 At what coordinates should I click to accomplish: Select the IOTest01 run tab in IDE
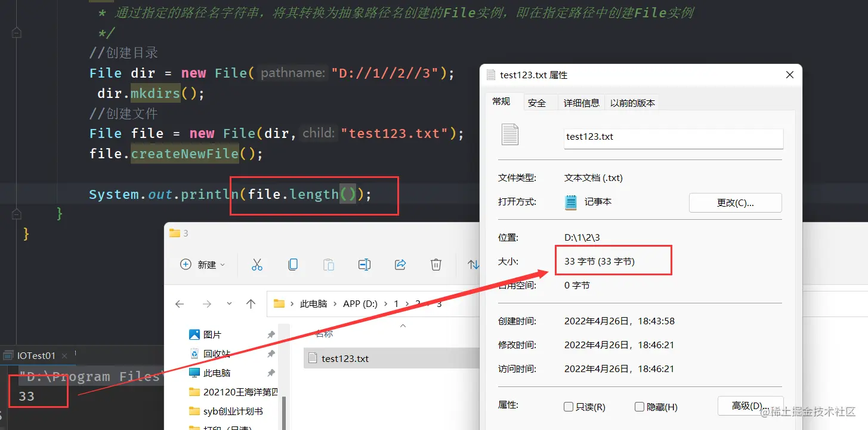tap(36, 355)
